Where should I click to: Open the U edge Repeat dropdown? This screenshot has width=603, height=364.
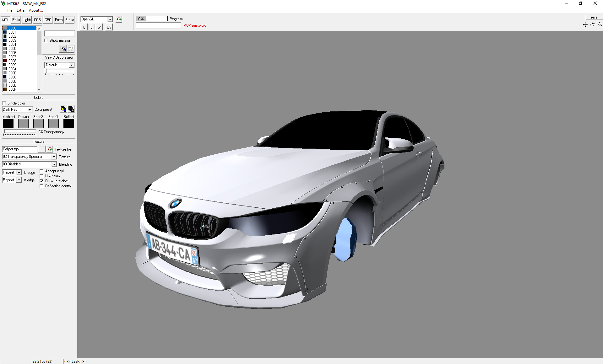tap(19, 172)
